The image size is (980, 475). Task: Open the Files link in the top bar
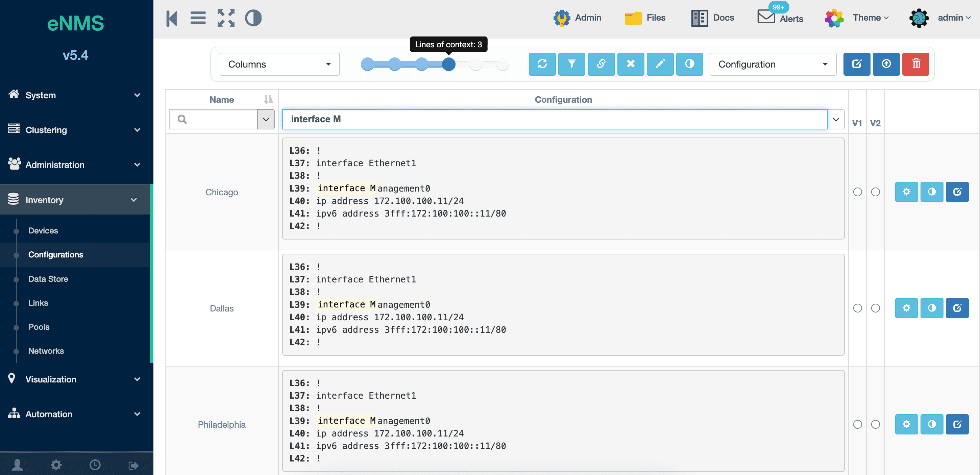(645, 18)
